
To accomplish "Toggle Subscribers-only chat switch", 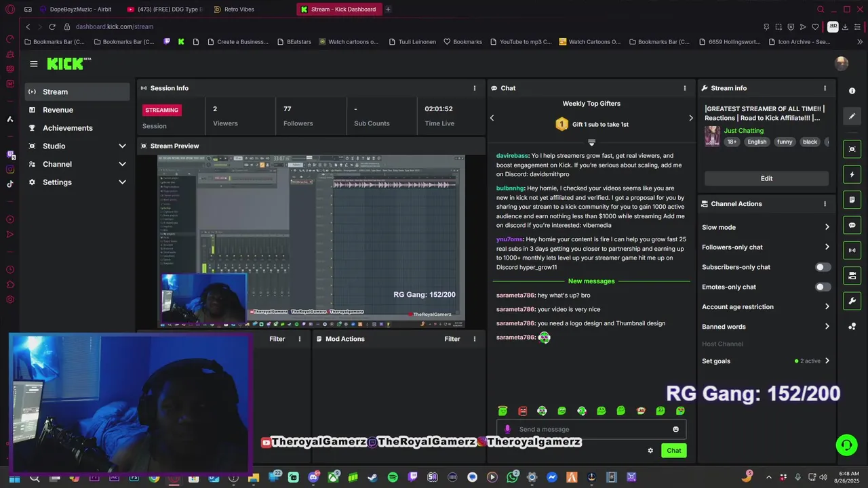I will click(x=823, y=267).
